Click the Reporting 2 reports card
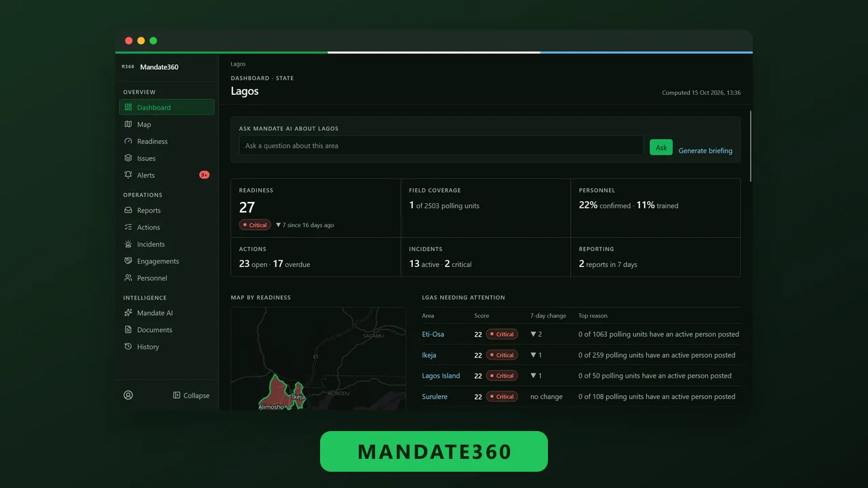Image resolution: width=868 pixels, height=488 pixels. pos(656,257)
